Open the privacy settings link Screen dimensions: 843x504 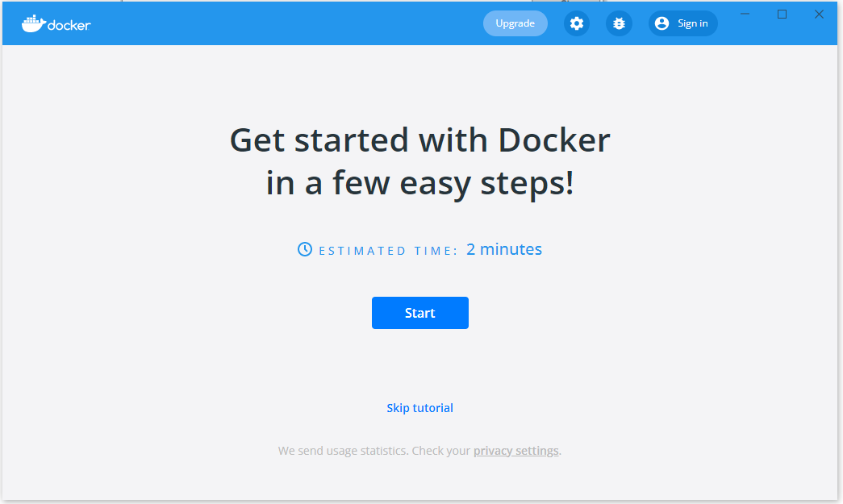point(515,451)
